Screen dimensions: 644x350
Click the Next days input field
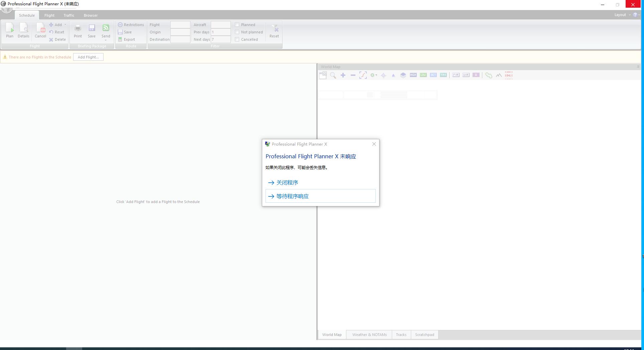[x=221, y=39]
